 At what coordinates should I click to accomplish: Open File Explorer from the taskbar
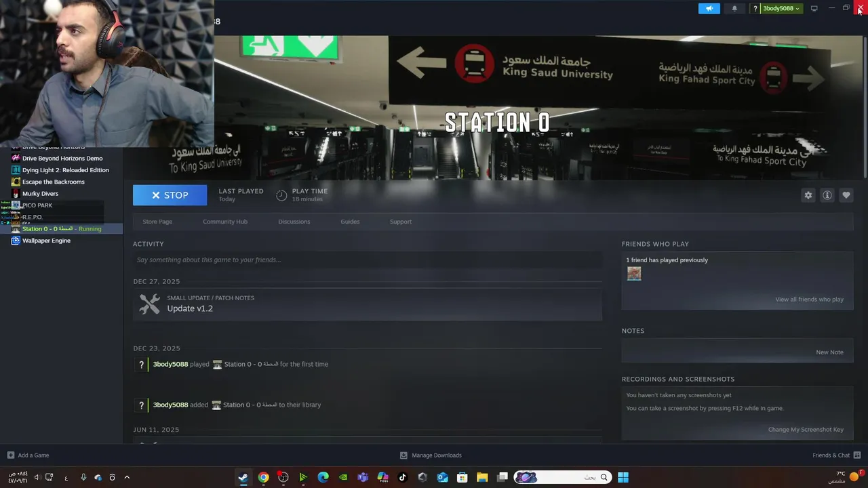[482, 477]
